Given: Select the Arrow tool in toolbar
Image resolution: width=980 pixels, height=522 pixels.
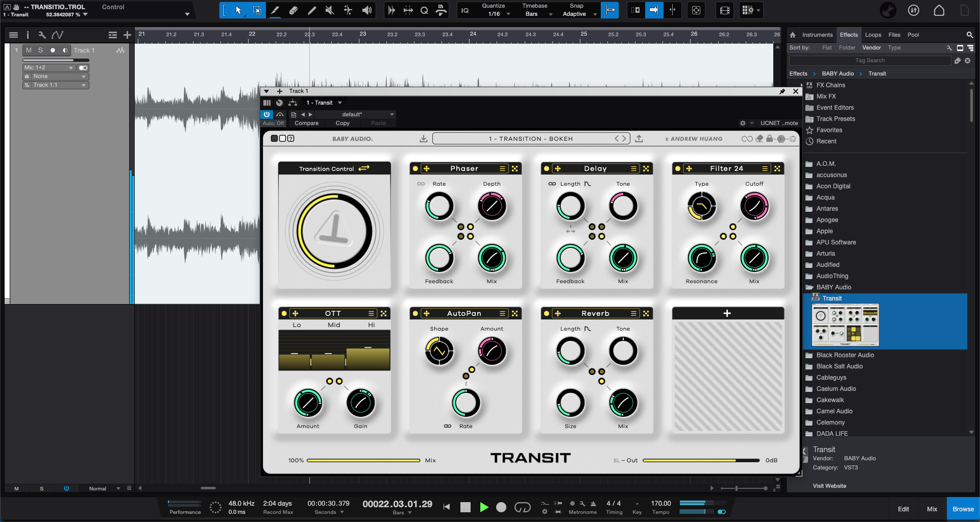Looking at the screenshot, I should [238, 10].
